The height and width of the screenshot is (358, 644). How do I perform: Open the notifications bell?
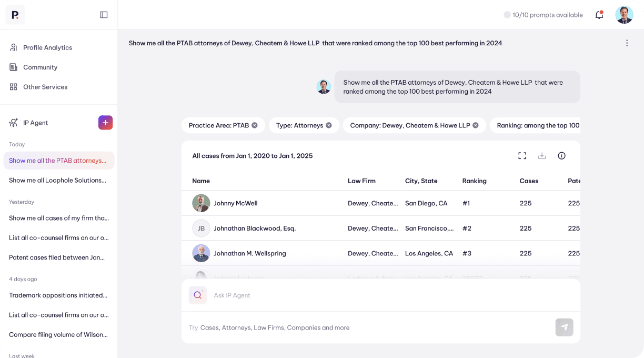(599, 15)
